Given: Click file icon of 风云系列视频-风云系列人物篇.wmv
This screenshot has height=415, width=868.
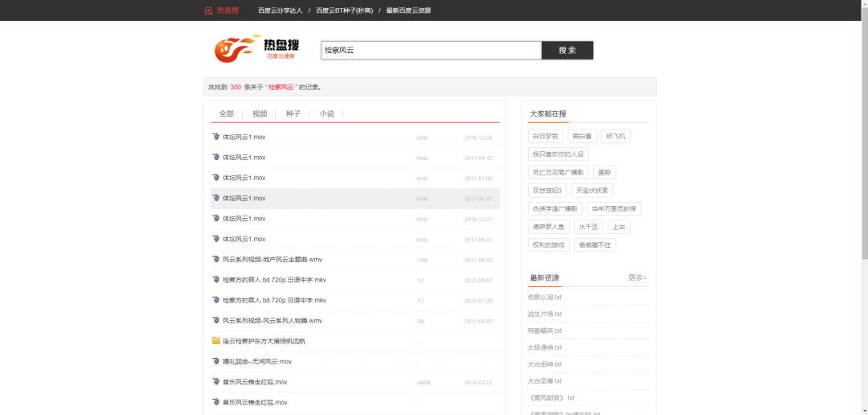Looking at the screenshot, I should click(x=216, y=320).
